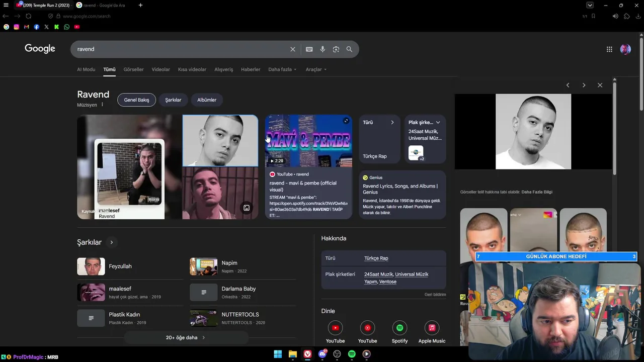The image size is (644, 362).
Task: Open the 24Saat Muzik link
Action: [x=379, y=275]
